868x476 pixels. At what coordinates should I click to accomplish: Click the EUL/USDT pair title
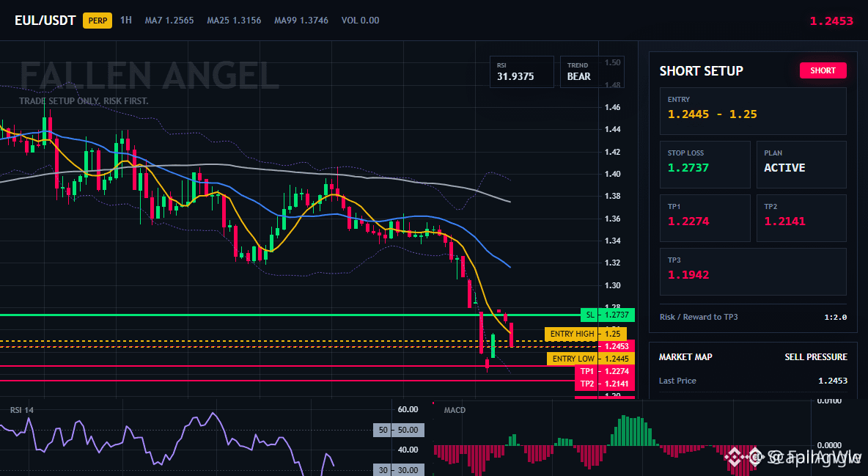pyautogui.click(x=45, y=21)
